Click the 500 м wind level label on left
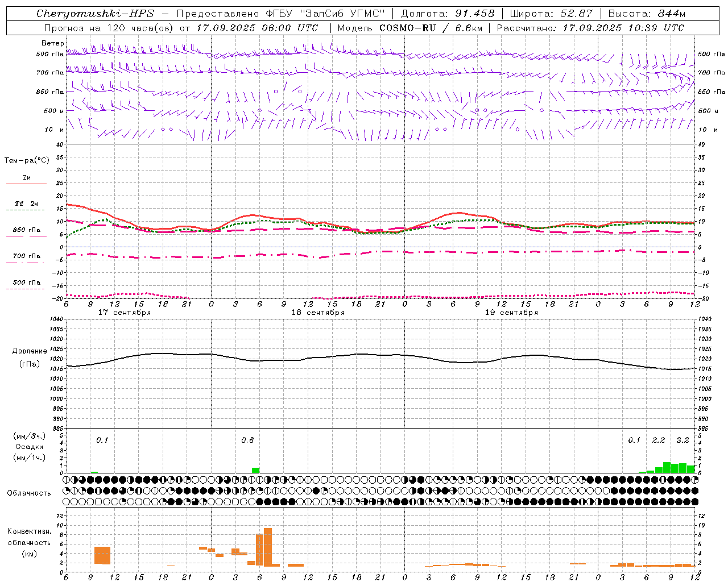The image size is (728, 582). click(x=55, y=111)
